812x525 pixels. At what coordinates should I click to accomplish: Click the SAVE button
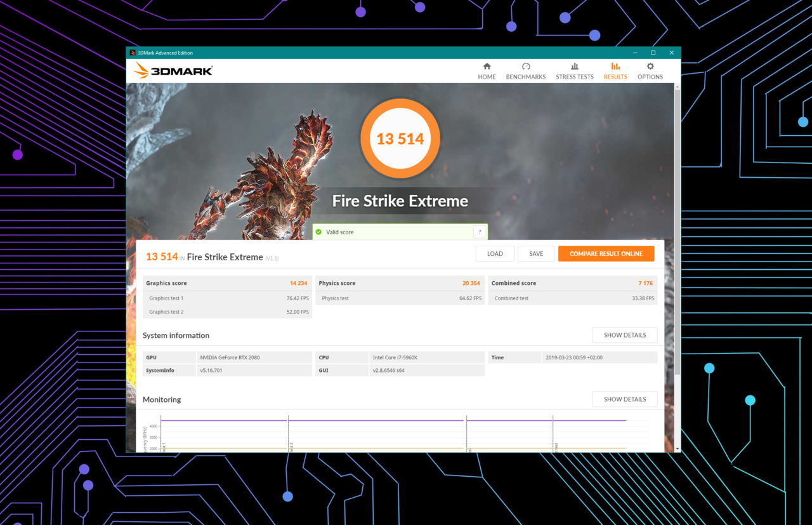pyautogui.click(x=536, y=254)
